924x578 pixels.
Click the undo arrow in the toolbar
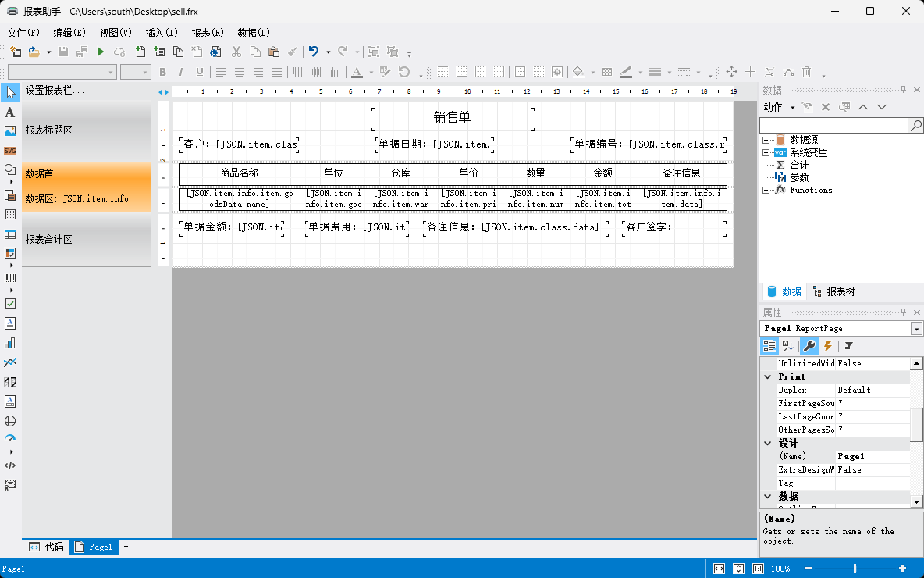(x=314, y=52)
